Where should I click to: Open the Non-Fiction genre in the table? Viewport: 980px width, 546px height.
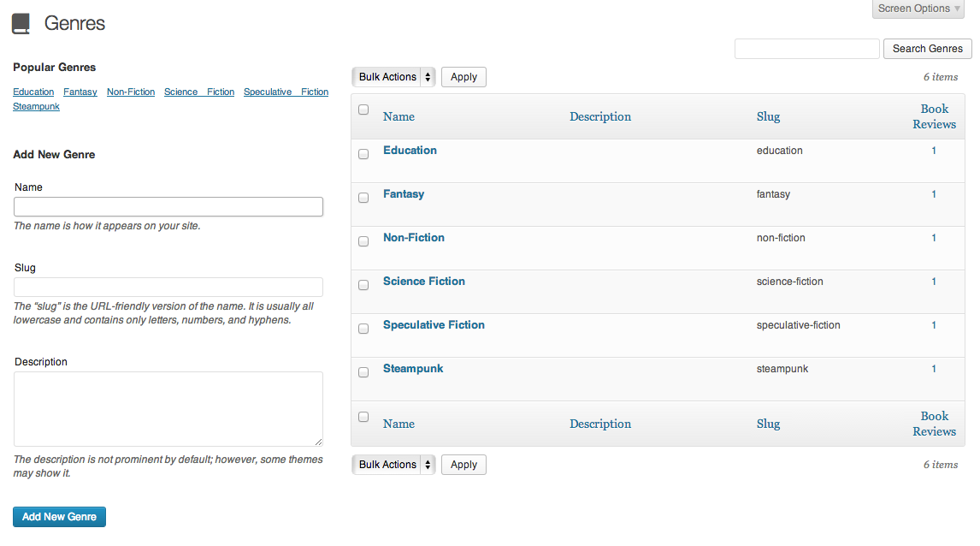[414, 238]
